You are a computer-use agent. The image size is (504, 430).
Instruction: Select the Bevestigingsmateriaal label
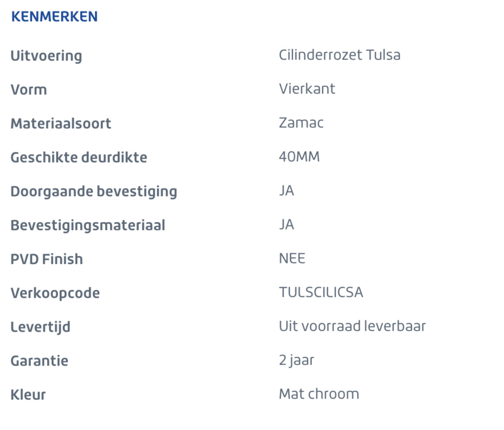click(88, 226)
